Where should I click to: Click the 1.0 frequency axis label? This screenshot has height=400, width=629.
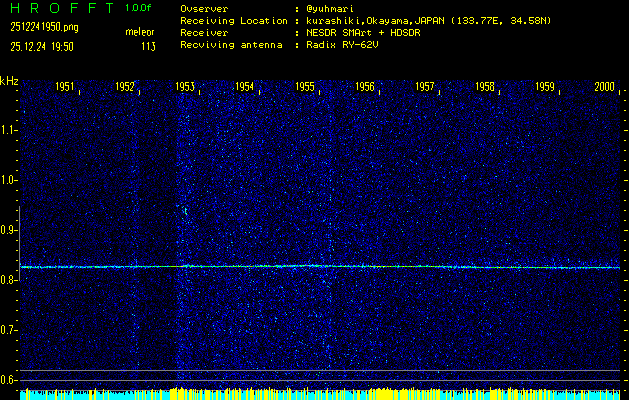[9, 180]
